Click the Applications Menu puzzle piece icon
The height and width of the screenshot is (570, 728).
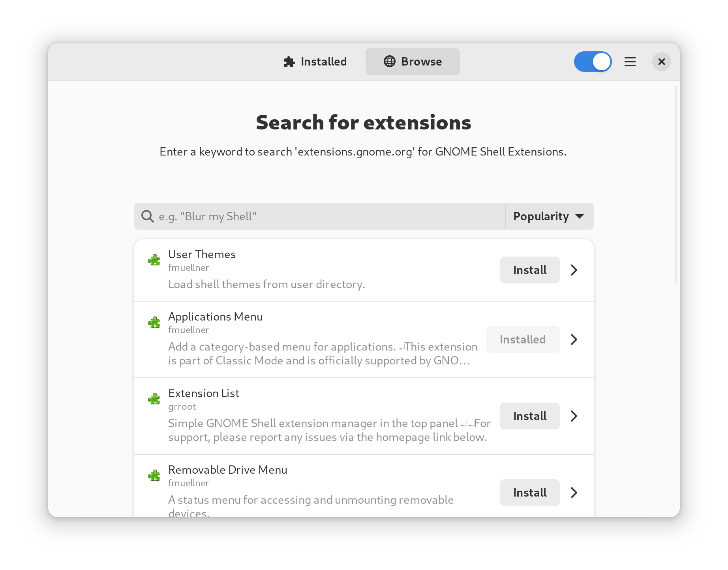pos(154,322)
